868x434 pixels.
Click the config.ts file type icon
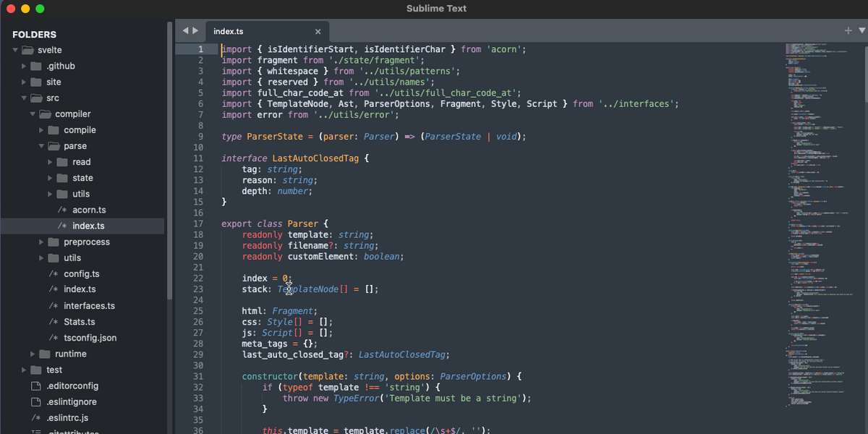point(54,274)
